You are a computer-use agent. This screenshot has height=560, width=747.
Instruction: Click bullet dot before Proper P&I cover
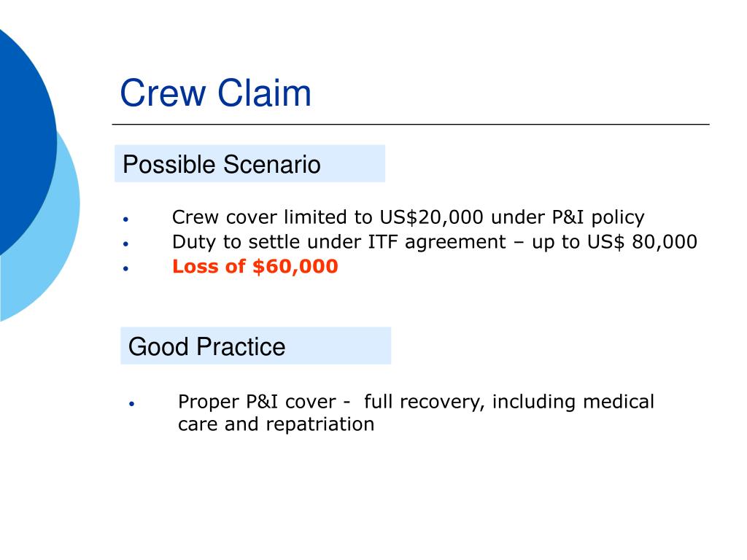click(x=132, y=404)
